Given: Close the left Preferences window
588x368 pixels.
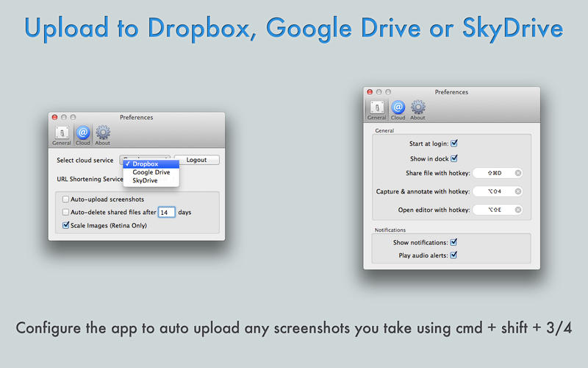Looking at the screenshot, I should point(54,118).
